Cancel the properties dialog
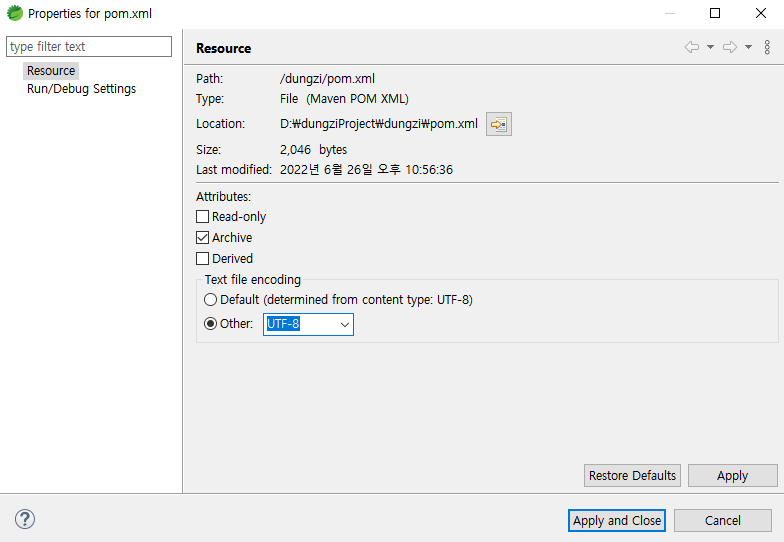Image resolution: width=784 pixels, height=542 pixels. (x=722, y=520)
